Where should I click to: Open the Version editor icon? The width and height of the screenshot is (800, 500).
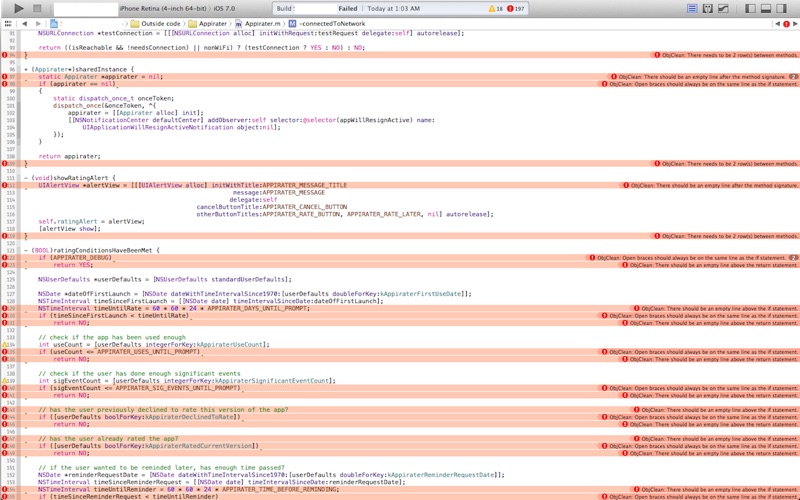pos(723,8)
